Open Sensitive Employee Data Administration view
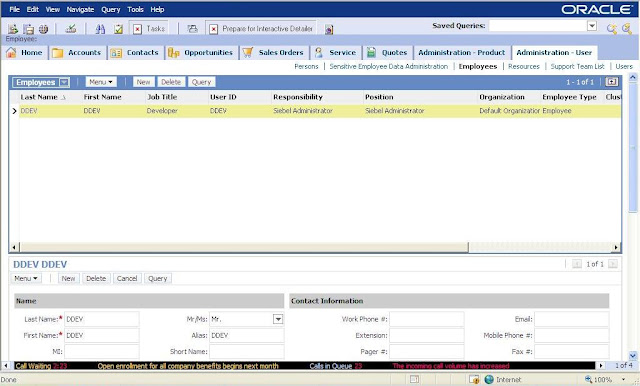The image size is (640, 386). (389, 67)
